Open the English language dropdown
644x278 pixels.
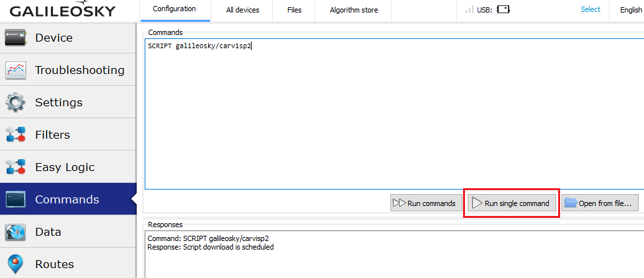click(630, 10)
